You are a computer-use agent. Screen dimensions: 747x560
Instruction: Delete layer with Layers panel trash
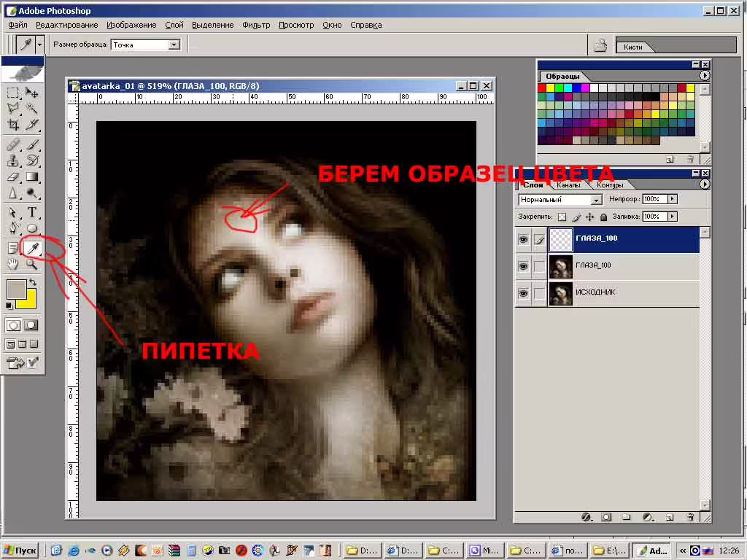click(690, 517)
